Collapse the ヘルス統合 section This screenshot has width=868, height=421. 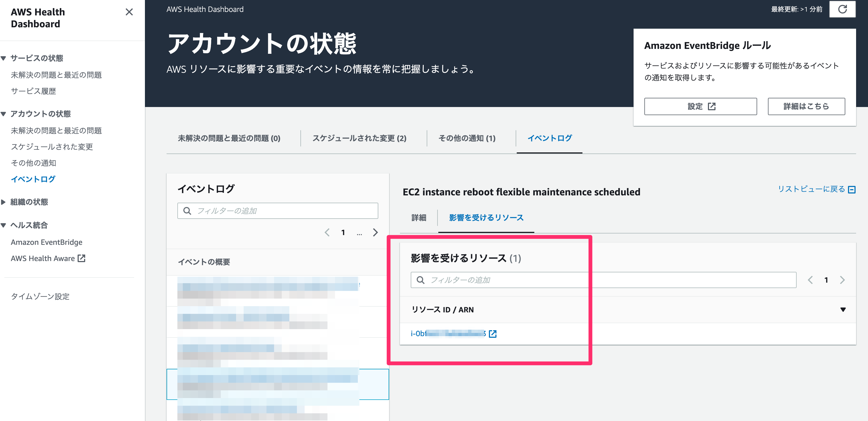tap(3, 225)
